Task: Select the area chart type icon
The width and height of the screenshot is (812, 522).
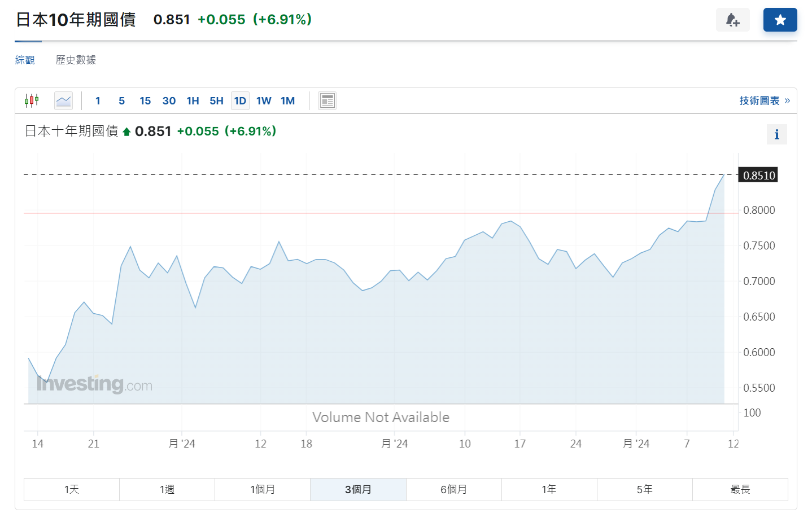Action: [64, 100]
